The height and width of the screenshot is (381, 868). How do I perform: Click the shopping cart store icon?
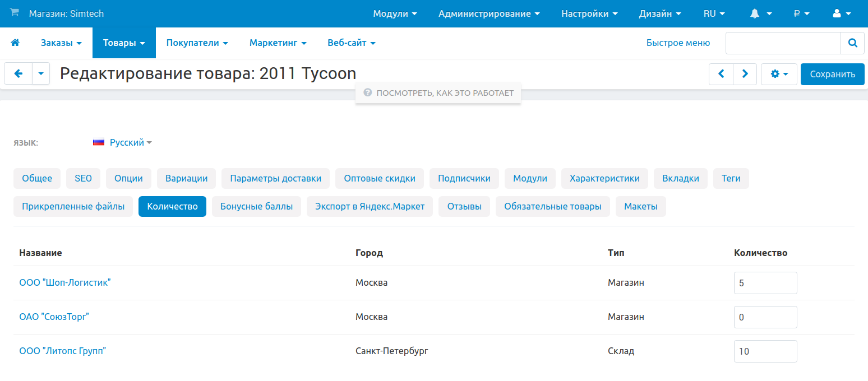(15, 13)
